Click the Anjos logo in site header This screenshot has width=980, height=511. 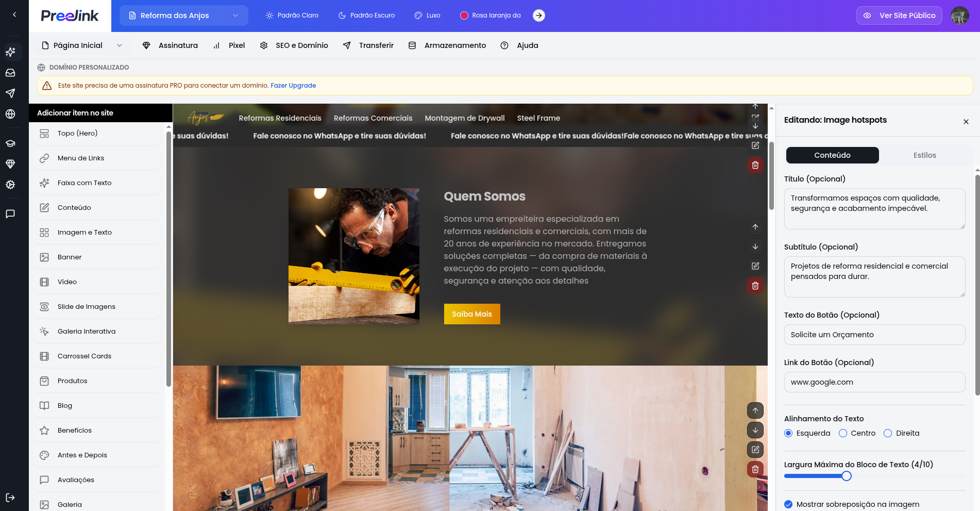click(x=206, y=118)
